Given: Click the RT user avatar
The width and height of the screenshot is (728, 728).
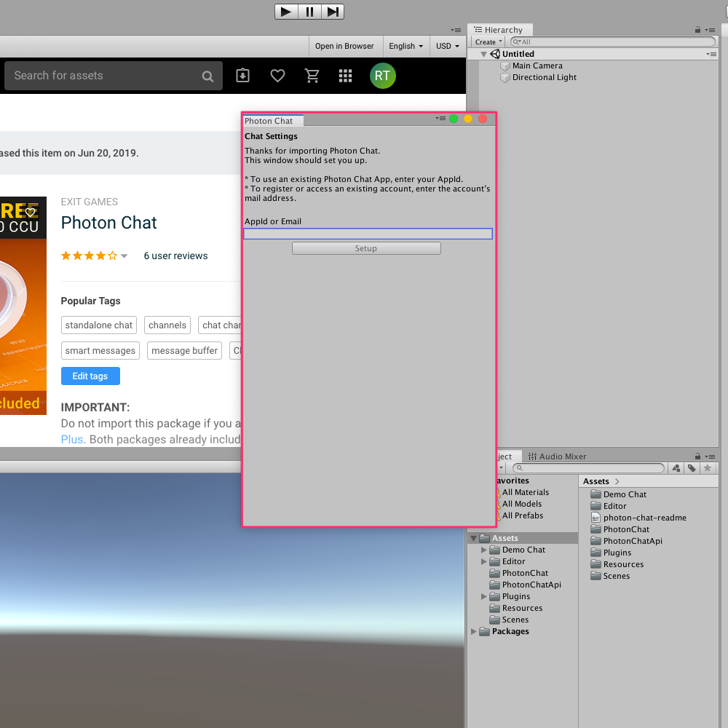Looking at the screenshot, I should pyautogui.click(x=383, y=76).
